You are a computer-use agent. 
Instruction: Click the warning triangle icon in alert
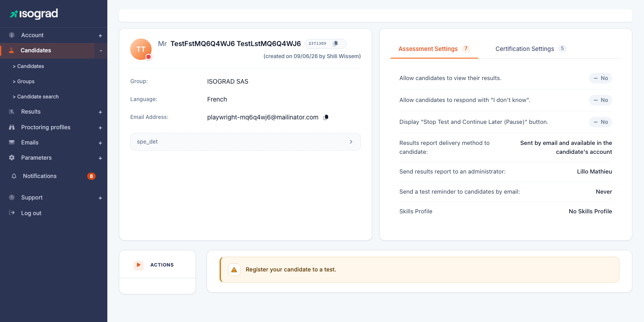(x=234, y=270)
